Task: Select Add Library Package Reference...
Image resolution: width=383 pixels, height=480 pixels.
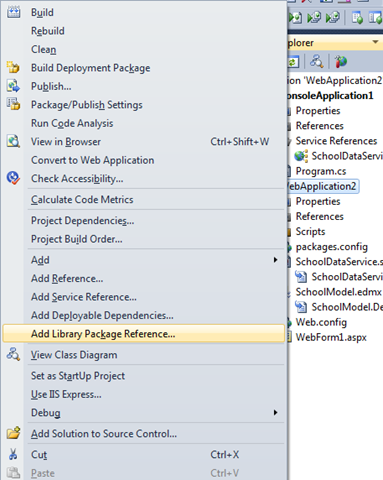Action: click(x=144, y=334)
